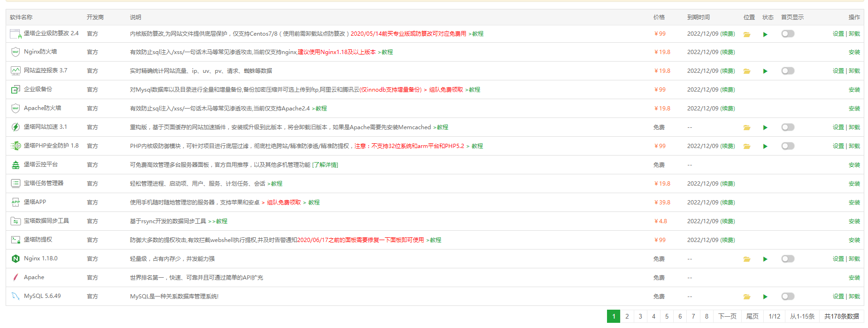The width and height of the screenshot is (868, 328).
Task: Open folder location for Nginx 1.18.0
Action: [x=746, y=259]
